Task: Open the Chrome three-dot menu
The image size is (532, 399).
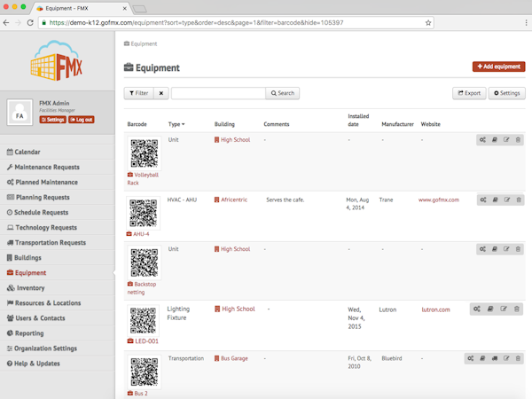Action: tap(526, 23)
